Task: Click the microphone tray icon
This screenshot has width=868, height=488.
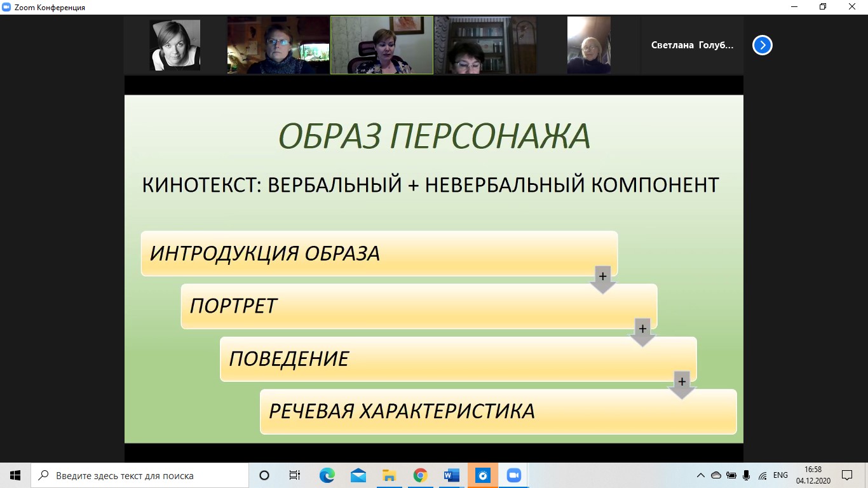Action: 747,475
